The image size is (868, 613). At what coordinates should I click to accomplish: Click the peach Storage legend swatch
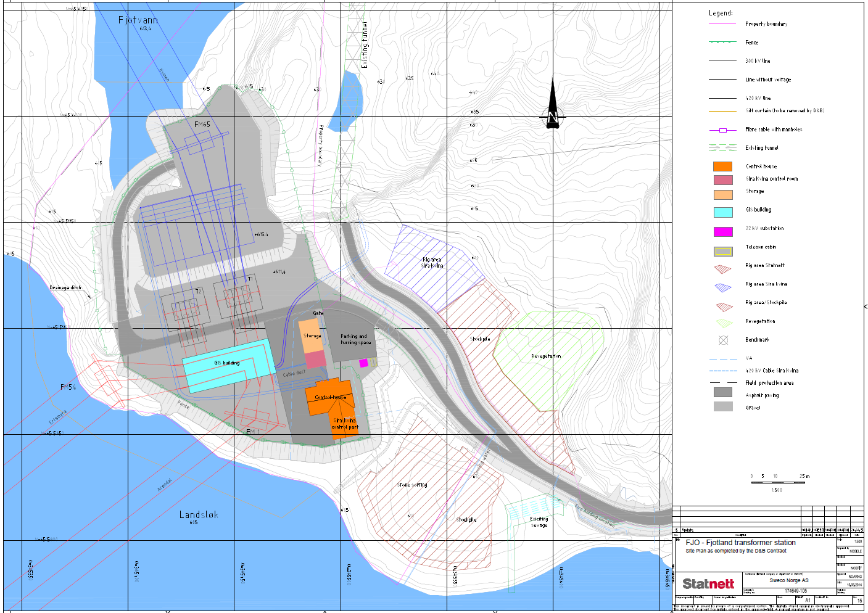coord(723,195)
